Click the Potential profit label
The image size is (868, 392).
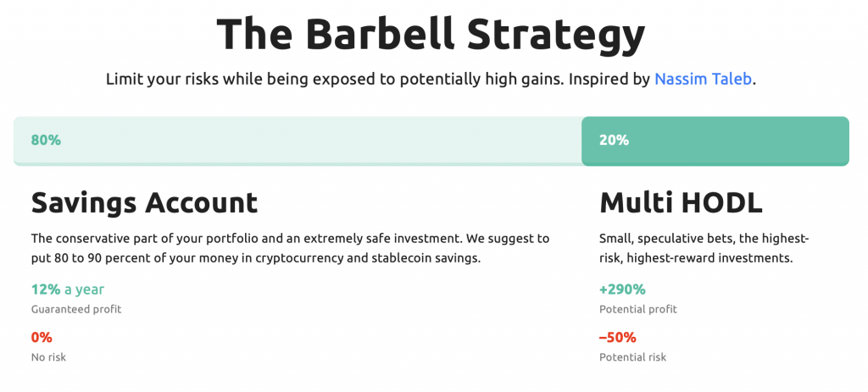pyautogui.click(x=638, y=309)
